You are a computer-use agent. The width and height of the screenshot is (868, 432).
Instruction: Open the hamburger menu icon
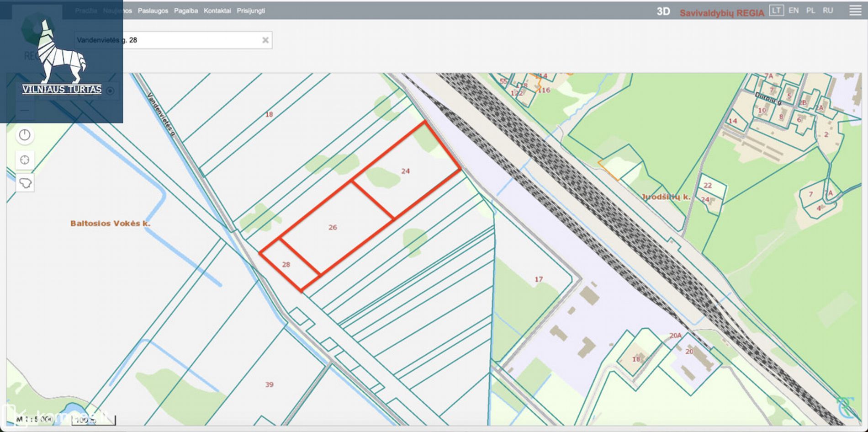(855, 11)
